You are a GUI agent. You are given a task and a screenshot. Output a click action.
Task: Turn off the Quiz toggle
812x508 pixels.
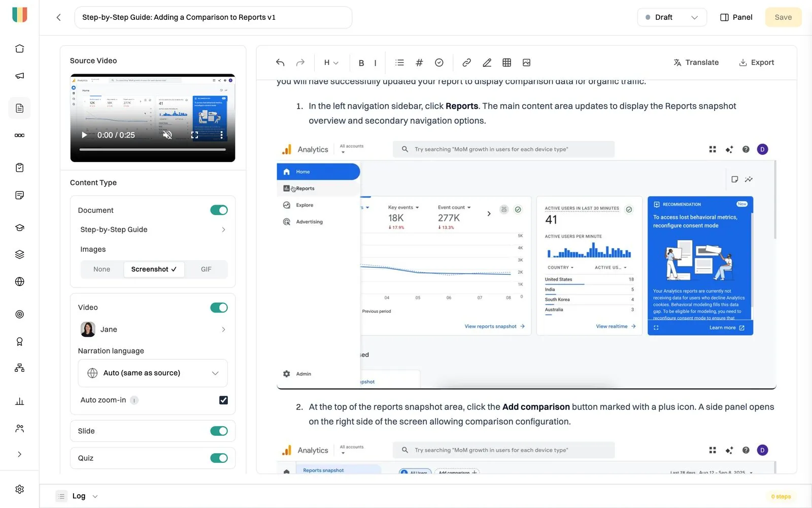[x=219, y=458]
